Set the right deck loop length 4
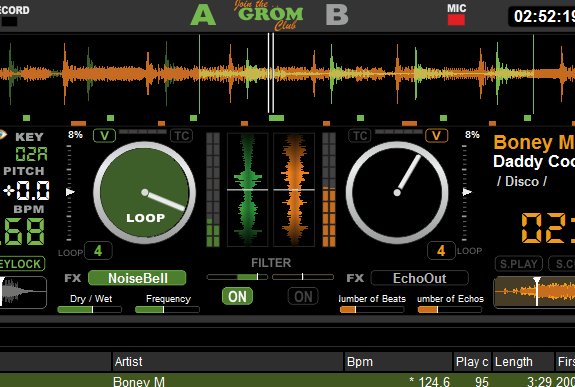The image size is (575, 387). [441, 251]
